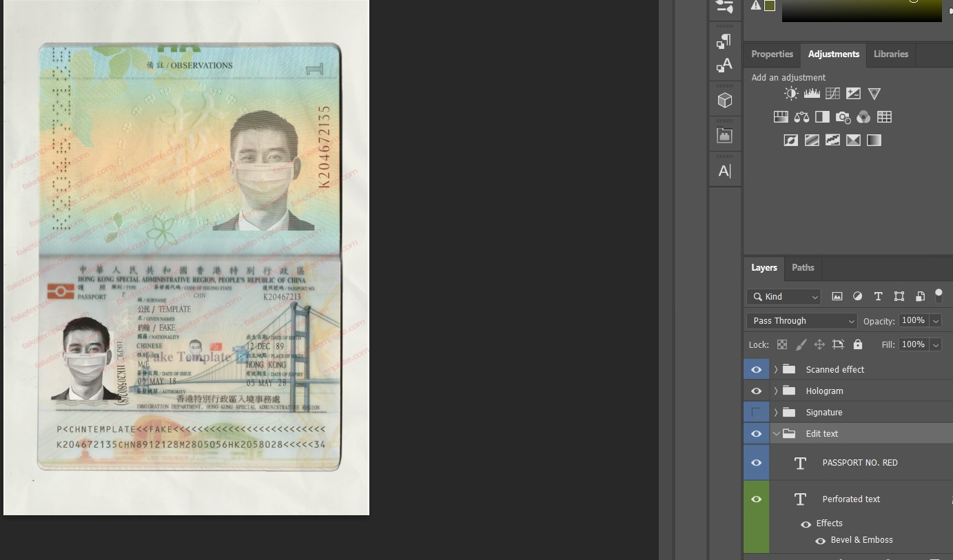Add a Brightness/Contrast adjustment
953x560 pixels.
click(x=791, y=94)
